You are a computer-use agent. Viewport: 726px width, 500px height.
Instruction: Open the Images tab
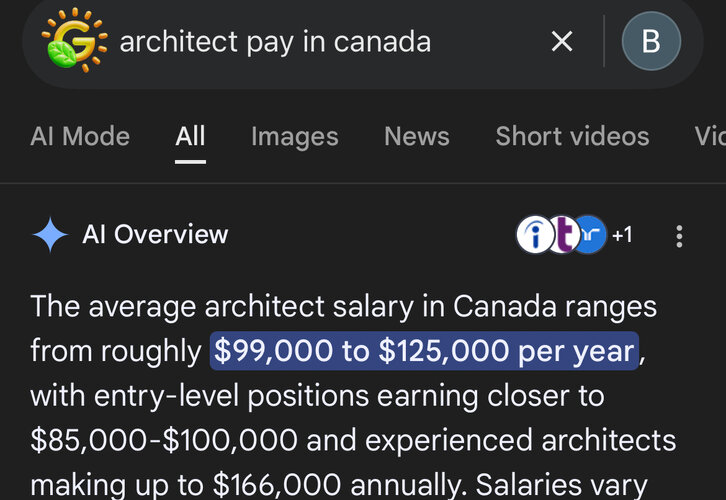(295, 136)
